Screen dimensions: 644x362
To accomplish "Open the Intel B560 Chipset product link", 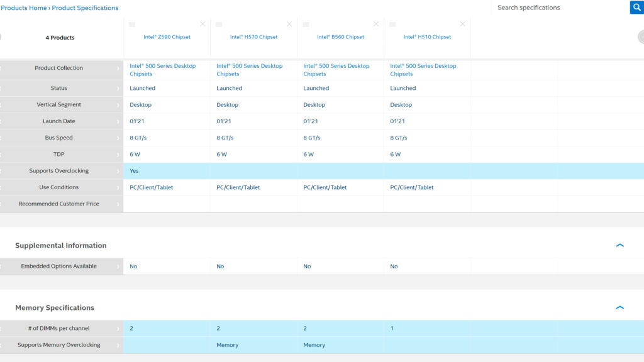I will (x=340, y=37).
